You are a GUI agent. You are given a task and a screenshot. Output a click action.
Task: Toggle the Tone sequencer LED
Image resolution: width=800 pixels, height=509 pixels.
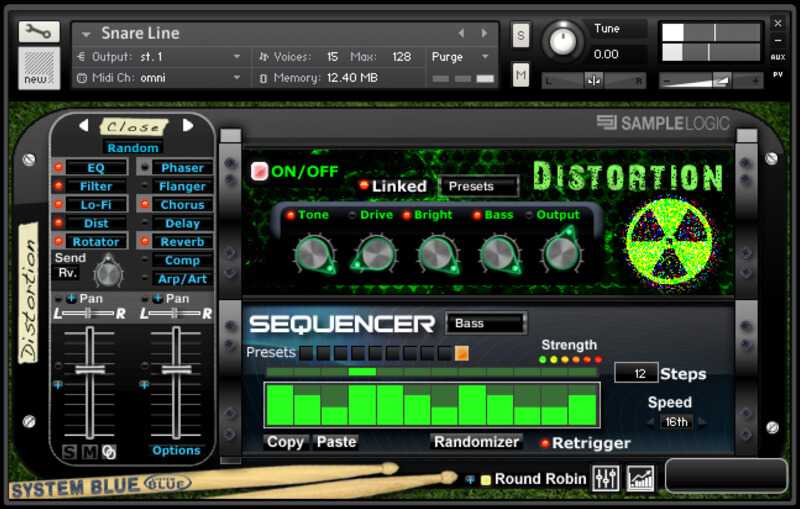[x=290, y=215]
